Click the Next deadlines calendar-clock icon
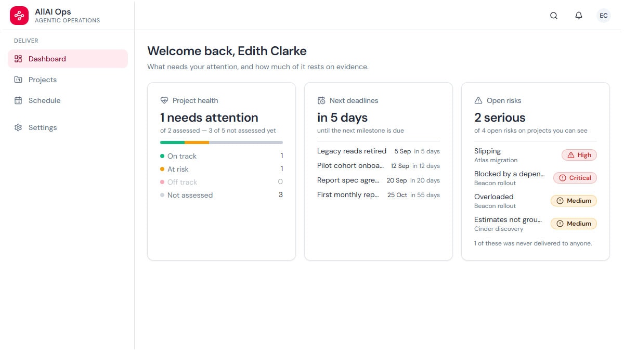Image resolution: width=624 pixels, height=364 pixels. 321,100
